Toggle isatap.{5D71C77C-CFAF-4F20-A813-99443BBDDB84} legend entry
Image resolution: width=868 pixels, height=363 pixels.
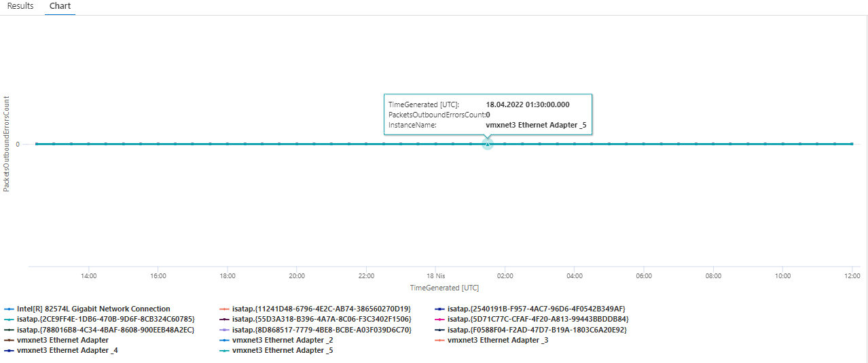pos(532,319)
